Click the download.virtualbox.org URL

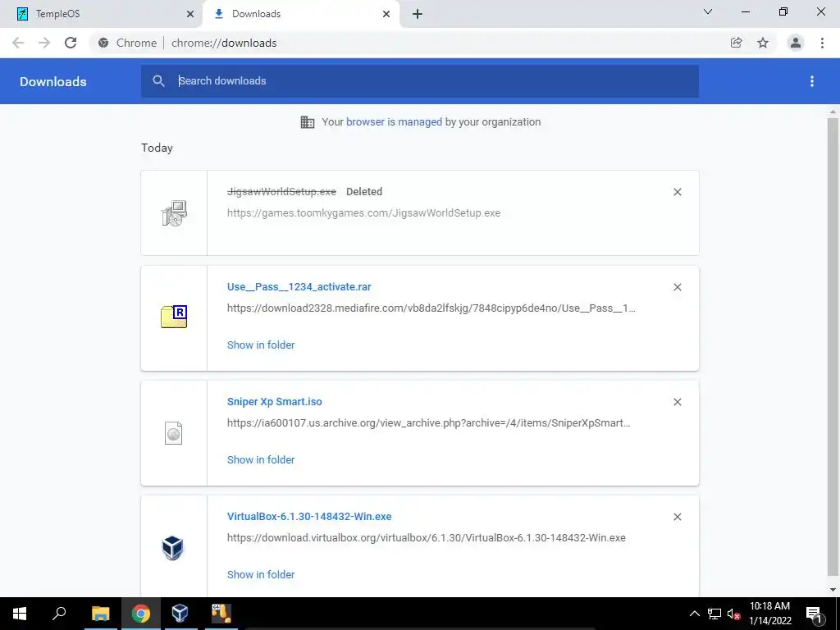point(427,538)
